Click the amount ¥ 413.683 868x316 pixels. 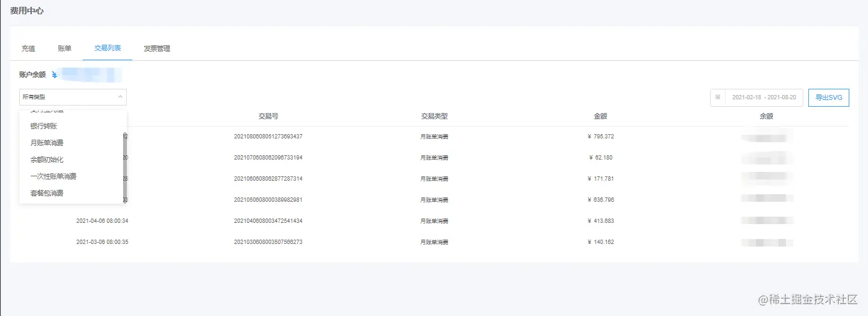(600, 220)
